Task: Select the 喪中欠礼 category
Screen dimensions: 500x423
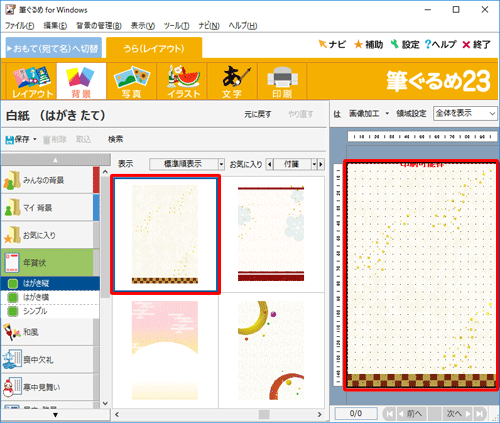Action: click(47, 359)
